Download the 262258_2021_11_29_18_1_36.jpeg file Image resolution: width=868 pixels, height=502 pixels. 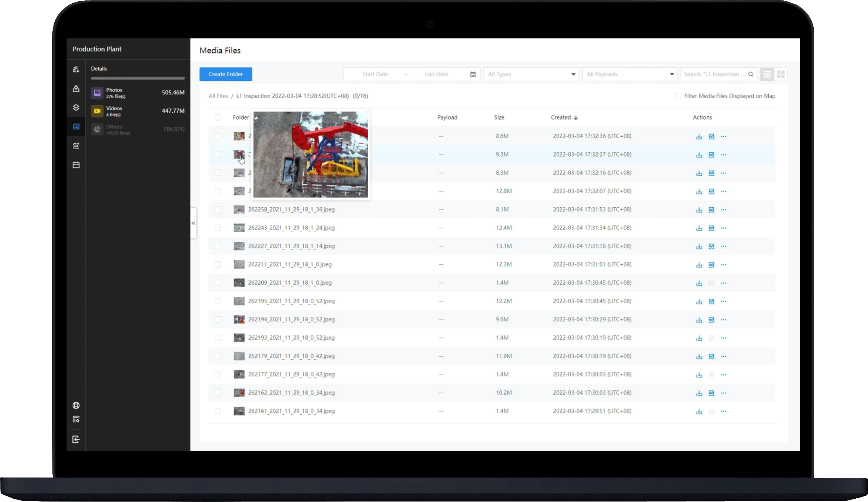[699, 210]
